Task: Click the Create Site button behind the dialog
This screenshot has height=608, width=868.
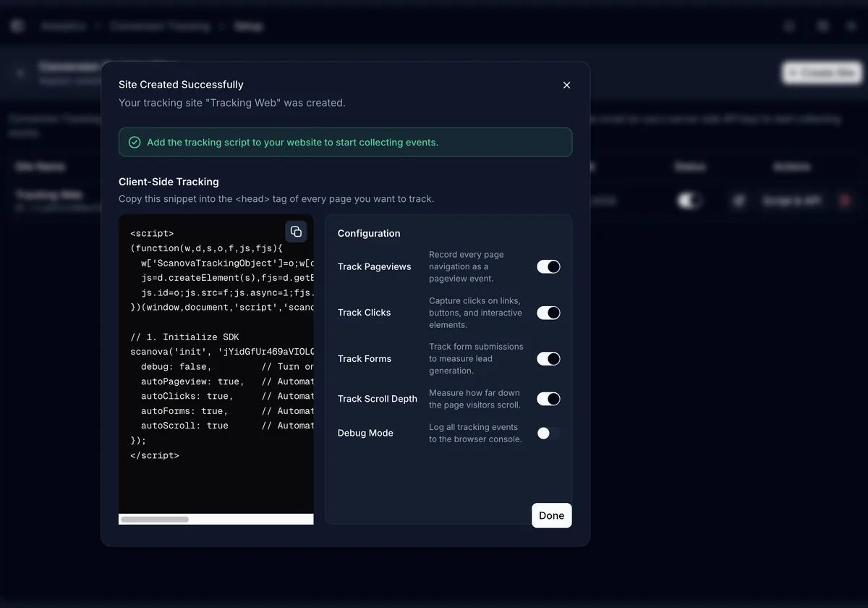Action: pyautogui.click(x=822, y=73)
